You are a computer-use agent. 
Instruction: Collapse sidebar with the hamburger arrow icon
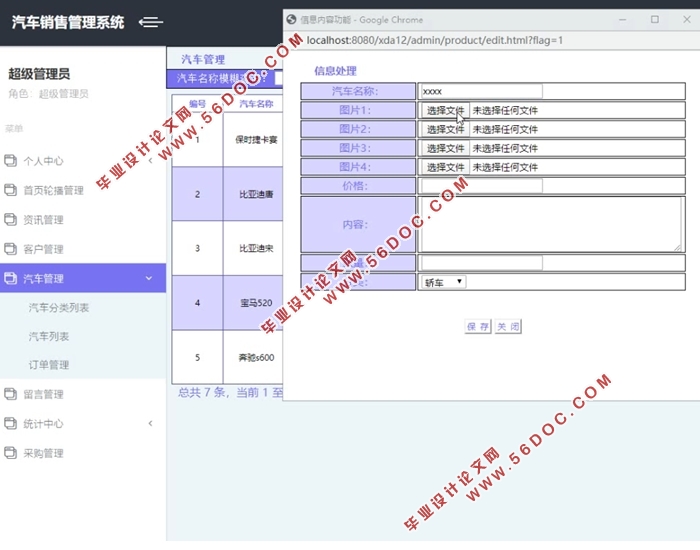(x=150, y=22)
